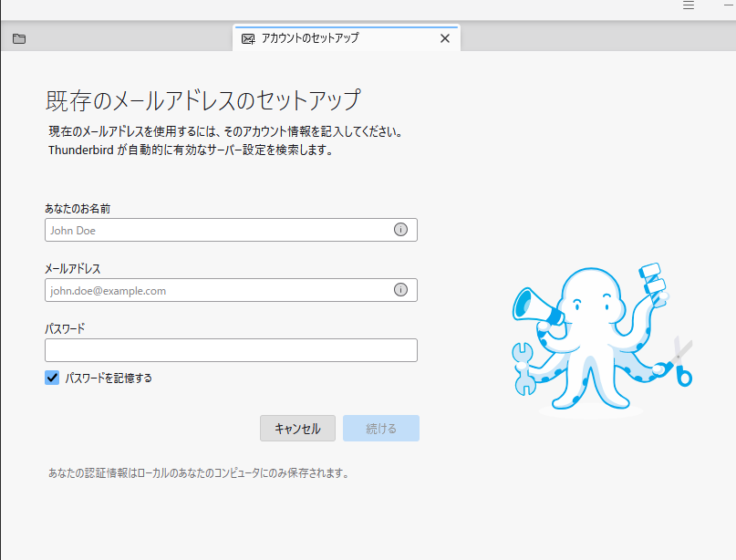
Task: Focus the パスワード input field
Action: point(231,350)
